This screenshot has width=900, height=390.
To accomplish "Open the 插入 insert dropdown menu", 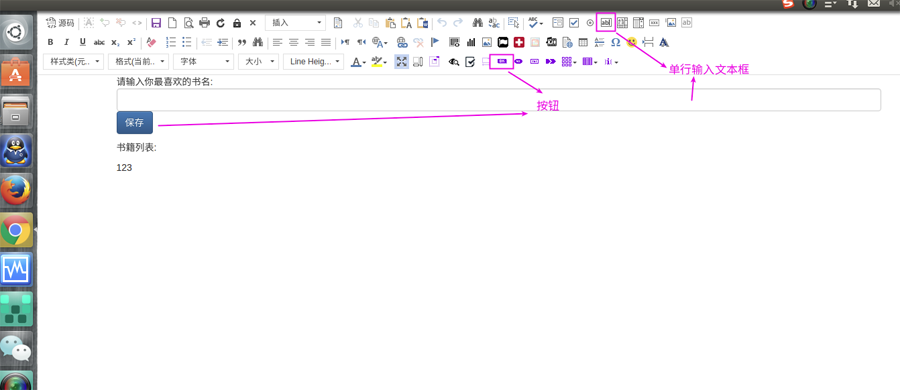I will click(x=295, y=23).
